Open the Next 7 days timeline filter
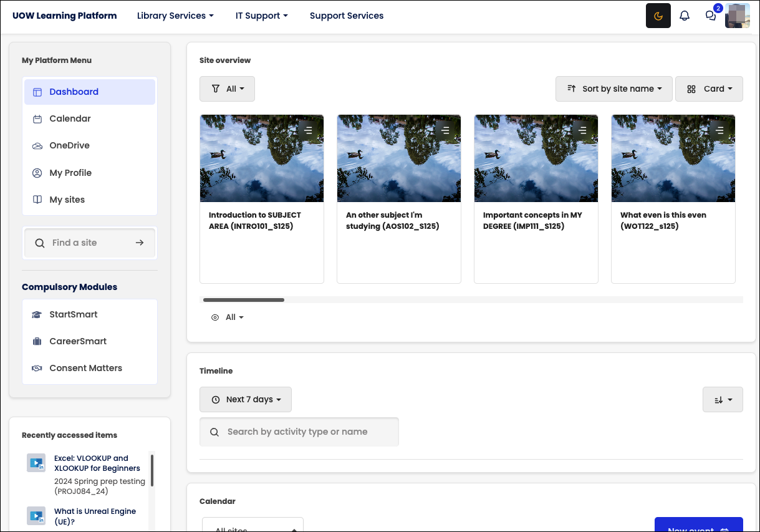The width and height of the screenshot is (760, 532). [246, 399]
